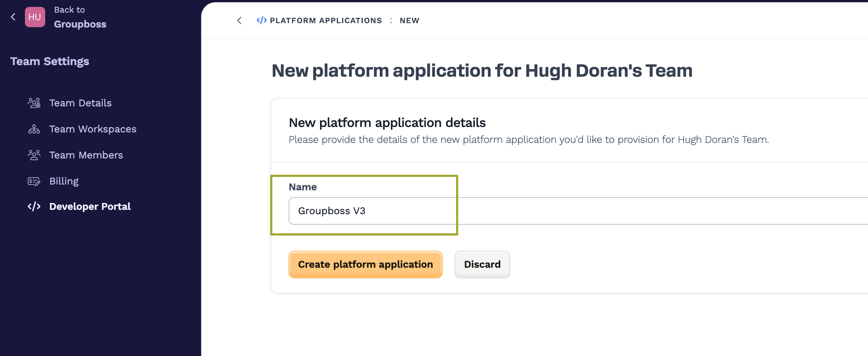868x356 pixels.
Task: Click the Team Members people icon
Action: click(x=34, y=155)
